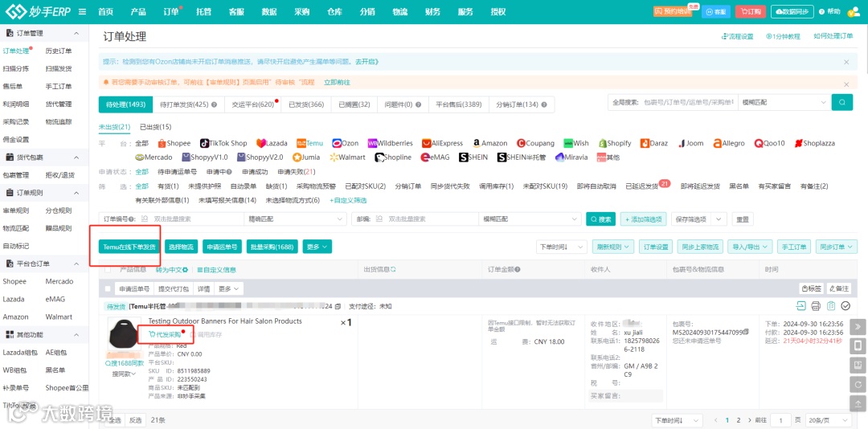This screenshot has height=429, width=868.
Task: Filter orders by Coupang platform
Action: pyautogui.click(x=536, y=143)
